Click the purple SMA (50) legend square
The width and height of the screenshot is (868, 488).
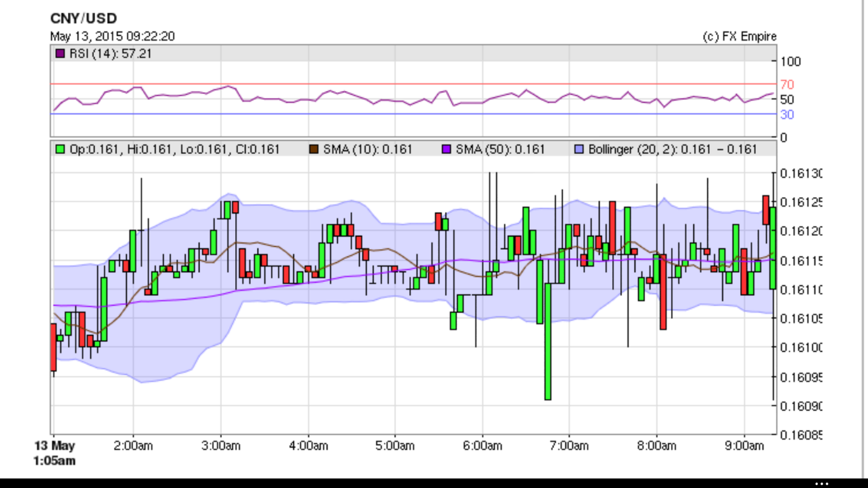447,149
